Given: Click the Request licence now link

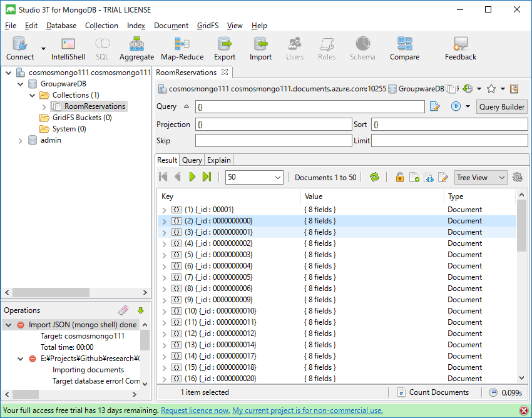Looking at the screenshot, I should click(x=195, y=410).
